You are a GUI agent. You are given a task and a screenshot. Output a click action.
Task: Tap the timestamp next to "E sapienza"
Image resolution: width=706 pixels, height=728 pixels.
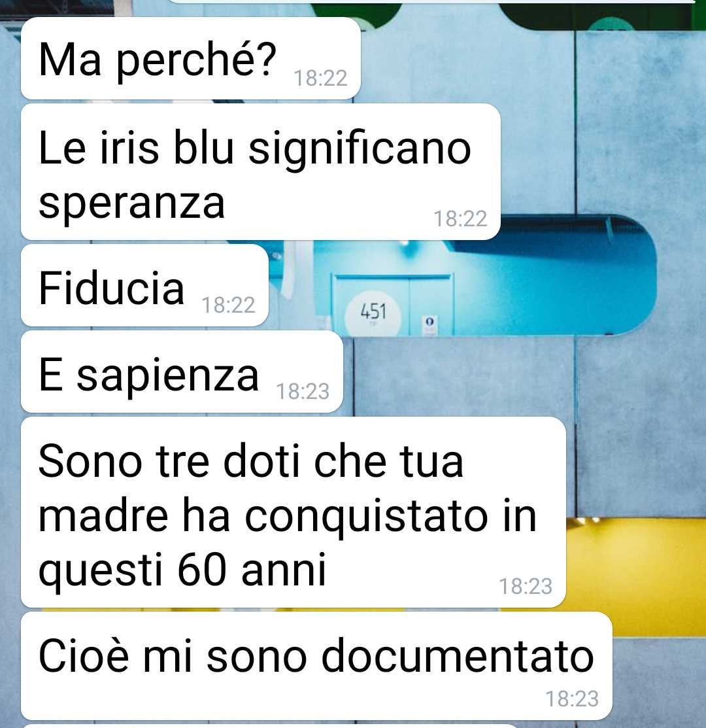click(x=303, y=391)
